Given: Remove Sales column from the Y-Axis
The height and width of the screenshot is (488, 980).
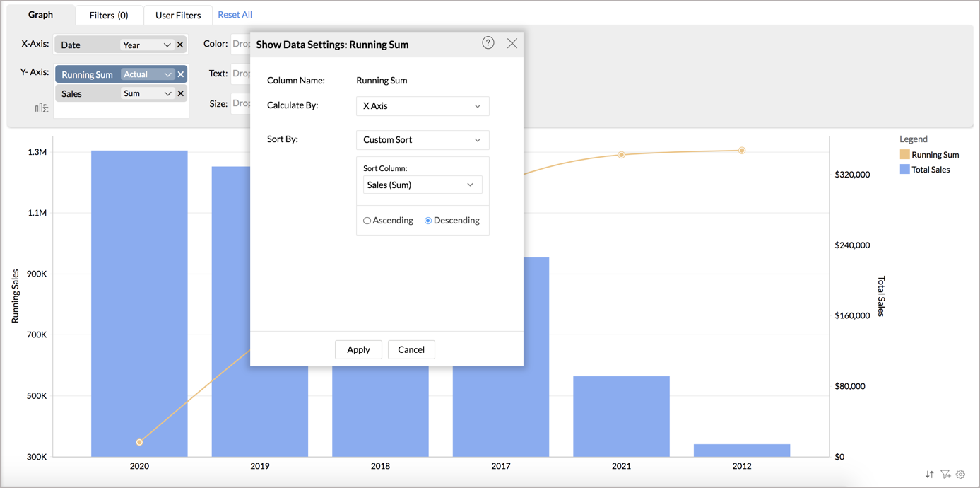Looking at the screenshot, I should point(181,93).
